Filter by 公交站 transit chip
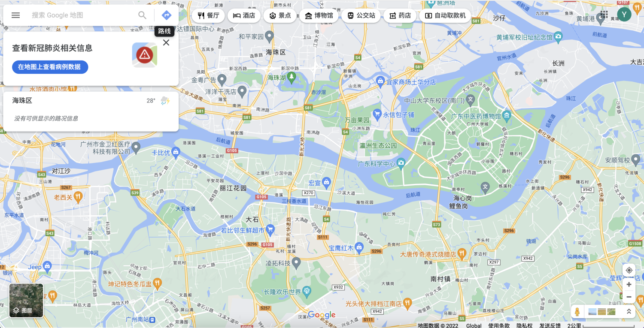The width and height of the screenshot is (644, 328). click(361, 15)
